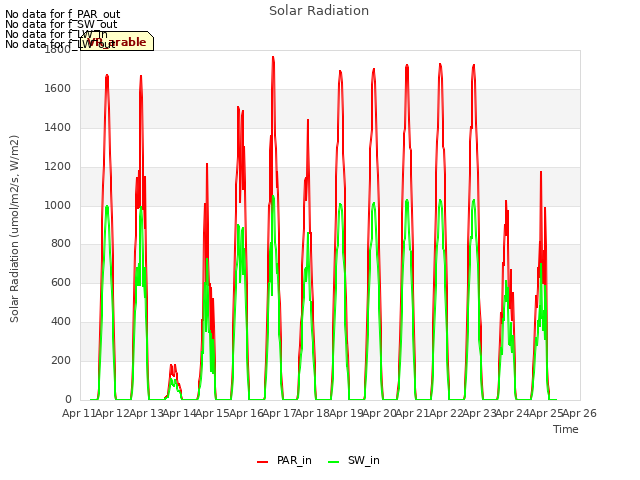Click the Apr 20 x-axis tick label

tap(379, 413)
